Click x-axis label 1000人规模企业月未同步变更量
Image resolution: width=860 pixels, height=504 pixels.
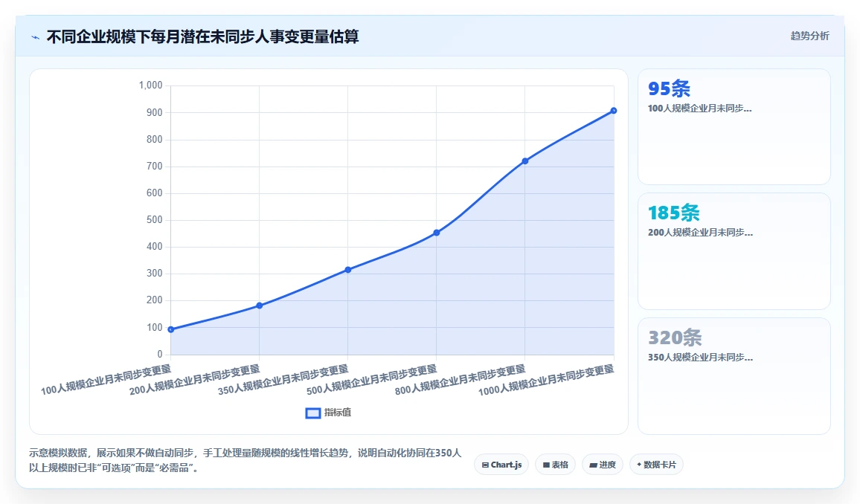point(546,380)
